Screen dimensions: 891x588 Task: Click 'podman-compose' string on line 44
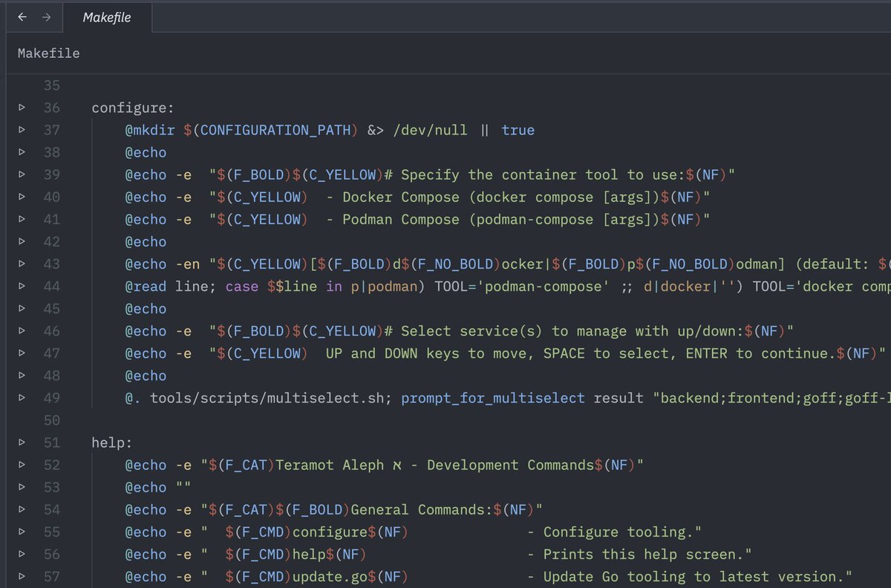[547, 286]
